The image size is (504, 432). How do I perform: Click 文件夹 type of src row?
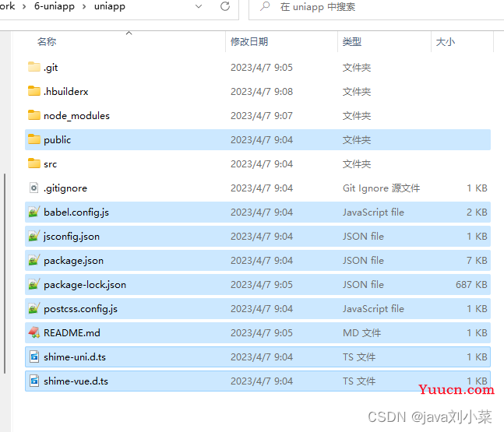(x=357, y=163)
